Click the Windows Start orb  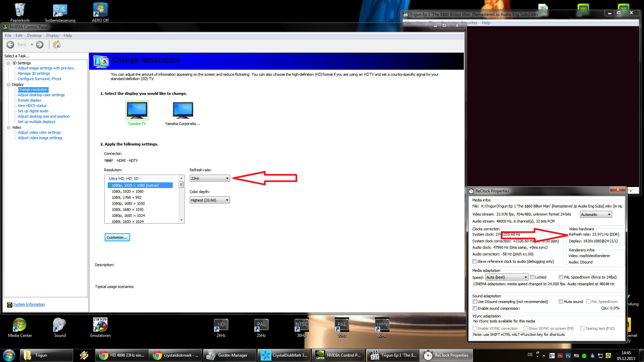click(x=9, y=355)
